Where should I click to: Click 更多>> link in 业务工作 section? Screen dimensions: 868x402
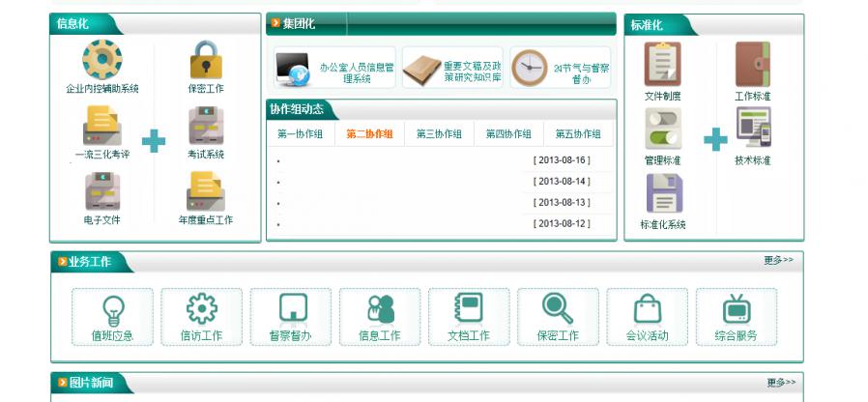pos(778,260)
